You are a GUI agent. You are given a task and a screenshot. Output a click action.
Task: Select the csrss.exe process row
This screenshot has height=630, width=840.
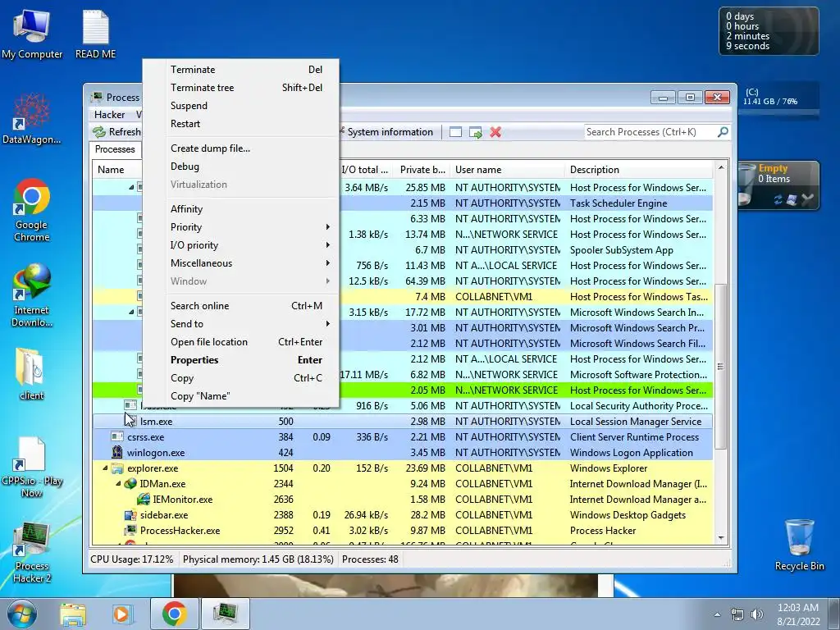(403, 437)
